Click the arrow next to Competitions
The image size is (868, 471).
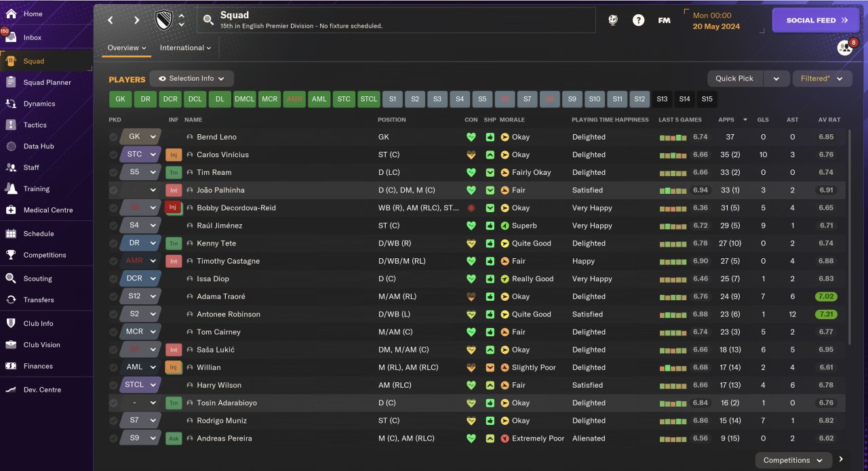point(841,459)
